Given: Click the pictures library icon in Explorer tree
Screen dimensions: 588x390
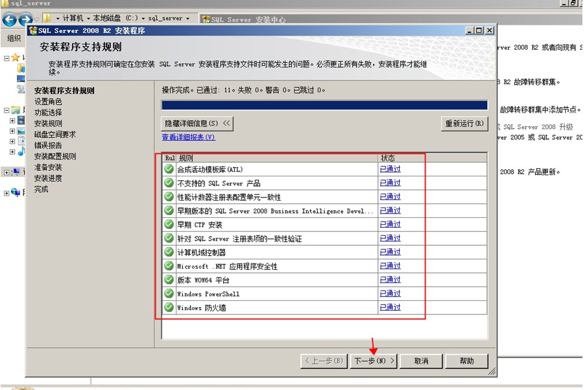Looking at the screenshot, I should pyautogui.click(x=21, y=131).
